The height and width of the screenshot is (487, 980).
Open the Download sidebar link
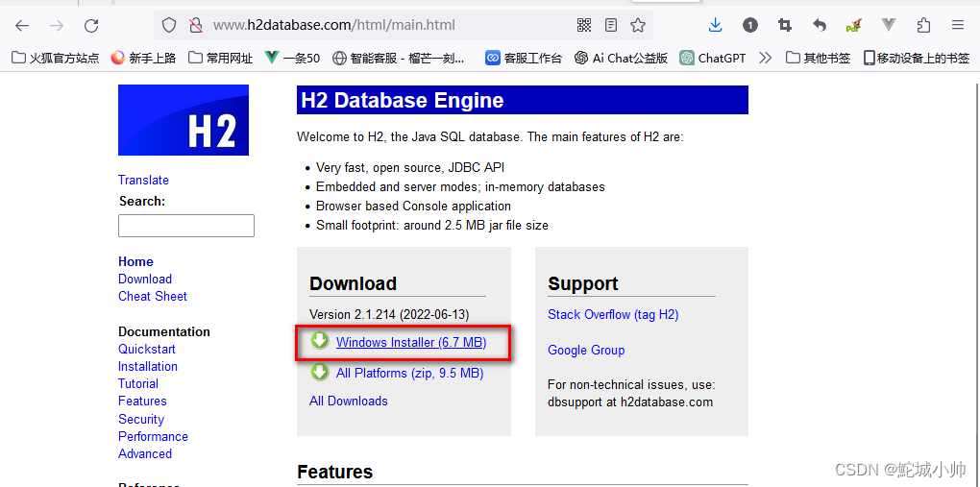pyautogui.click(x=145, y=279)
